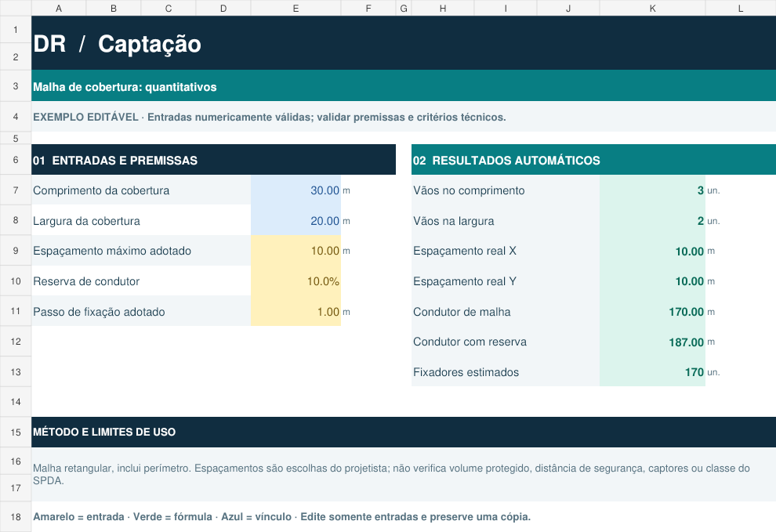Select the Vãos na largura result 2
This screenshot has height=532, width=776.
(652, 221)
